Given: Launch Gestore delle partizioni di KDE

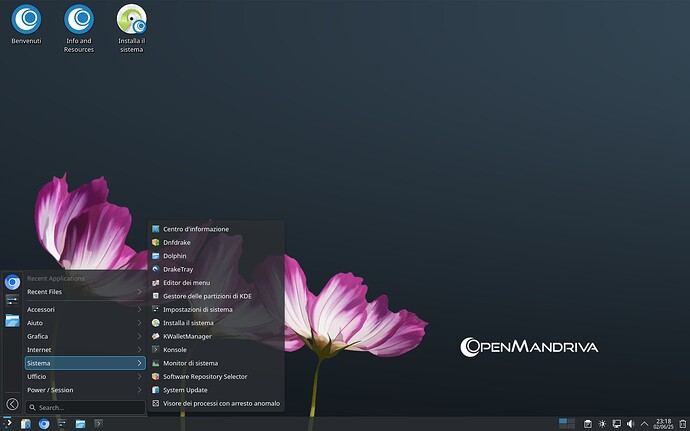Looking at the screenshot, I should (x=216, y=296).
